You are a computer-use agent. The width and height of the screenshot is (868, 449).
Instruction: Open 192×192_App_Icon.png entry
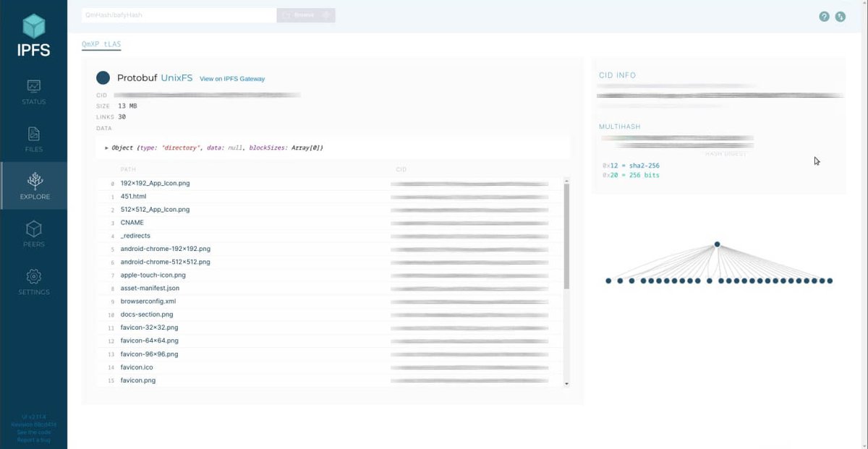pyautogui.click(x=155, y=183)
